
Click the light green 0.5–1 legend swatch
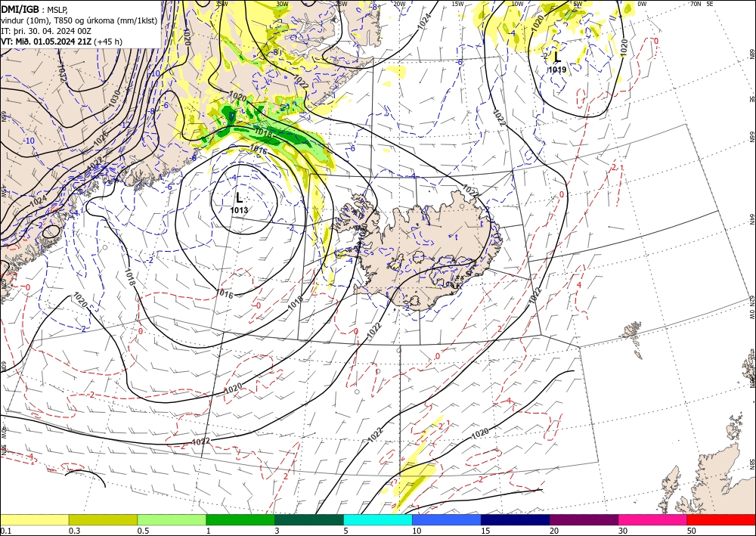tap(172, 519)
